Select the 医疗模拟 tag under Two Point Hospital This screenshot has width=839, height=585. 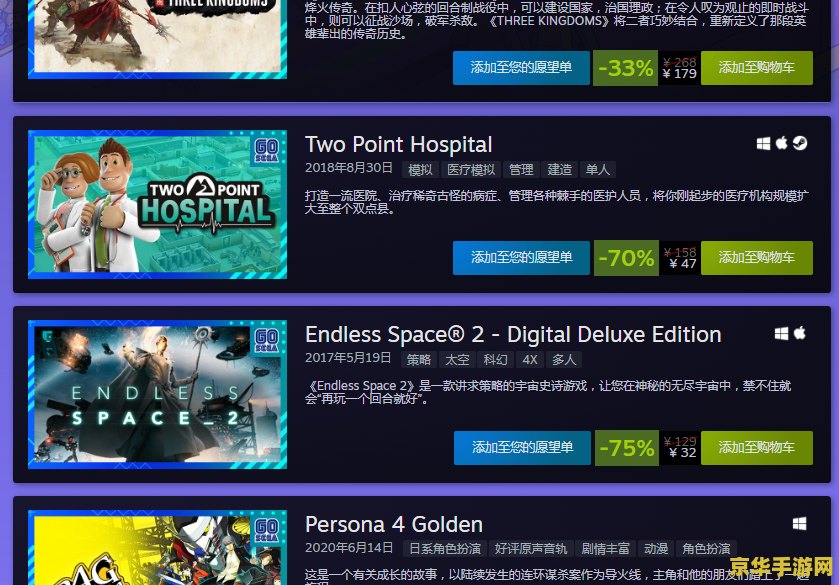click(x=471, y=170)
